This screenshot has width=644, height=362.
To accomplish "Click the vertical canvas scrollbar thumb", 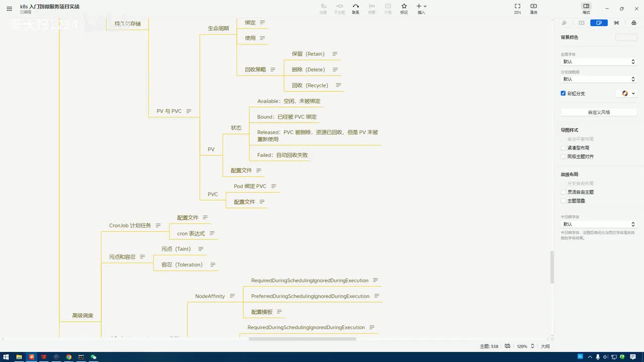I will pyautogui.click(x=552, y=266).
